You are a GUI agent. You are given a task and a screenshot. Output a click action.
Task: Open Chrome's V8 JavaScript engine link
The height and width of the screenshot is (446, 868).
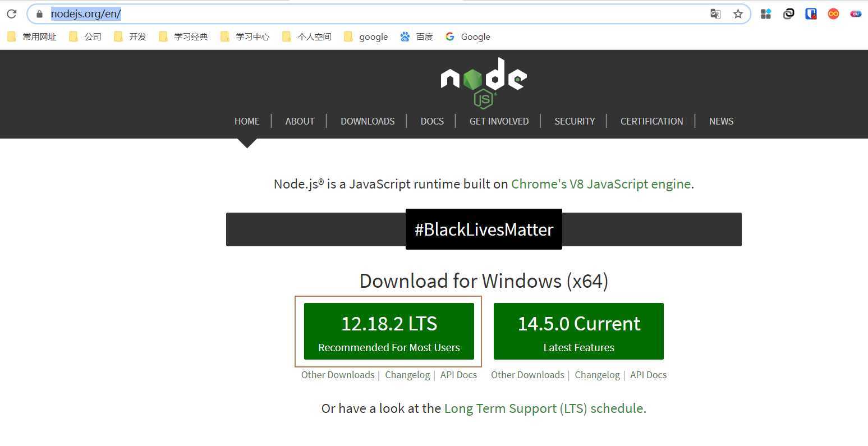(601, 184)
